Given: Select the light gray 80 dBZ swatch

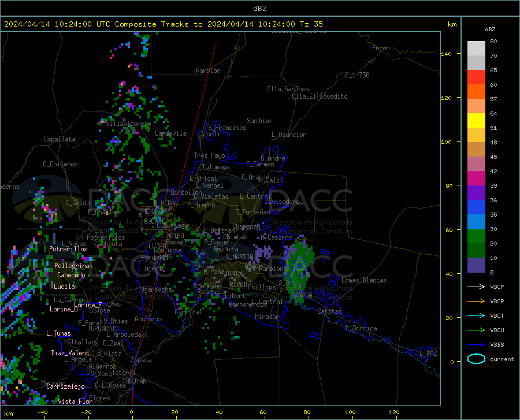Looking at the screenshot, I should coord(476,49).
